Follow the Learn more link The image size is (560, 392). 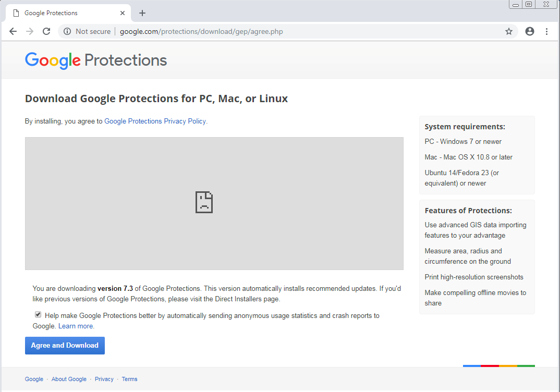click(x=76, y=326)
